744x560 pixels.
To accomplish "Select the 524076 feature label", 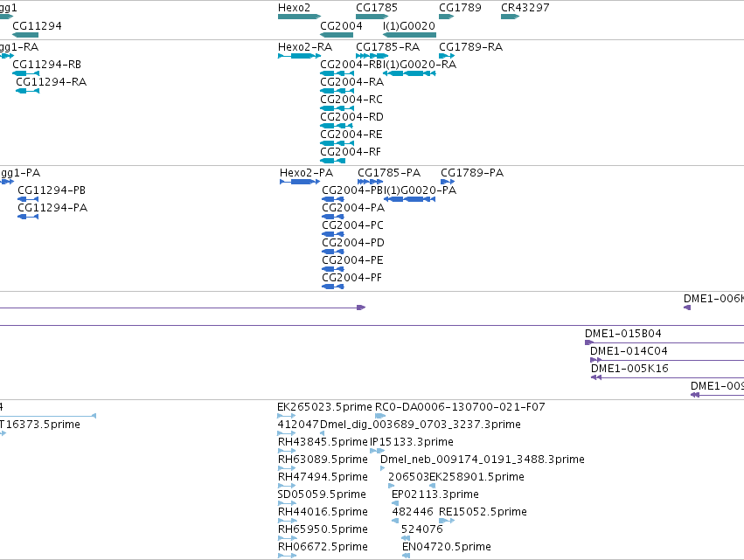I will click(x=421, y=529).
